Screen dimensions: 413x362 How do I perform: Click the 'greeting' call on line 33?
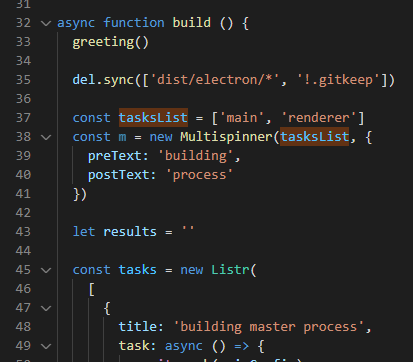click(103, 42)
